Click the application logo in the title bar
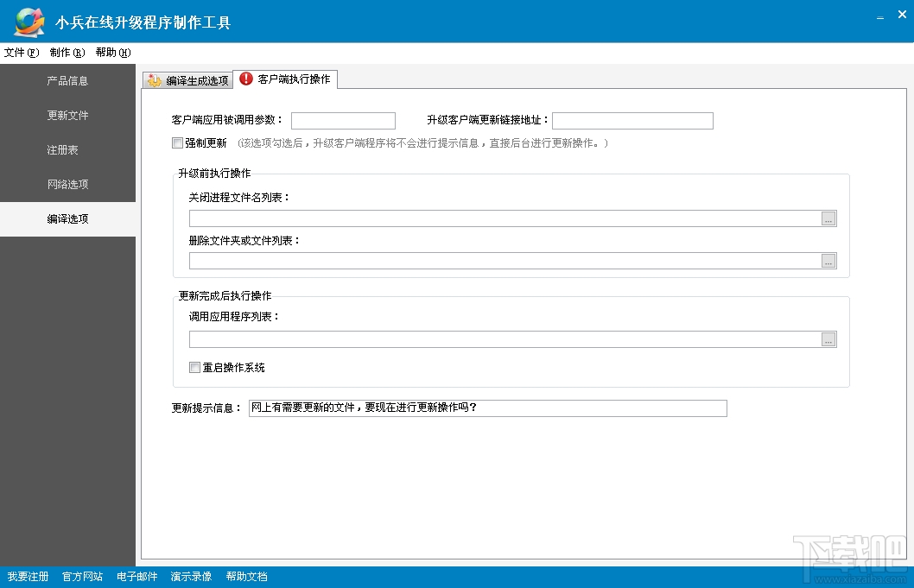This screenshot has width=914, height=588. 27,19
